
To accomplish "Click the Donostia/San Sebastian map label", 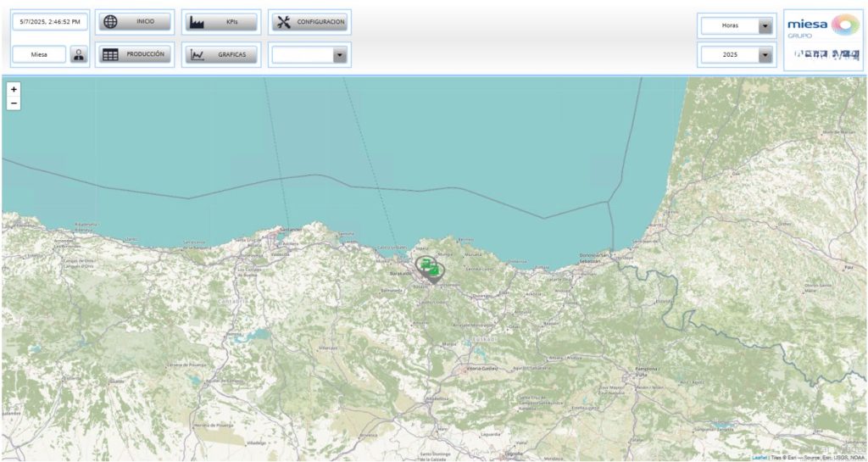I will 594,258.
